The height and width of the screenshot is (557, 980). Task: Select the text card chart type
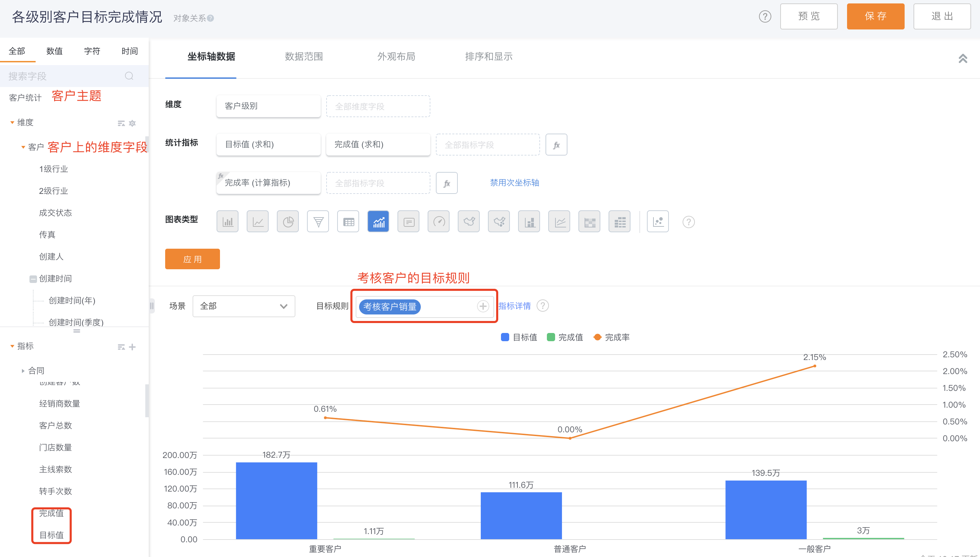point(408,222)
